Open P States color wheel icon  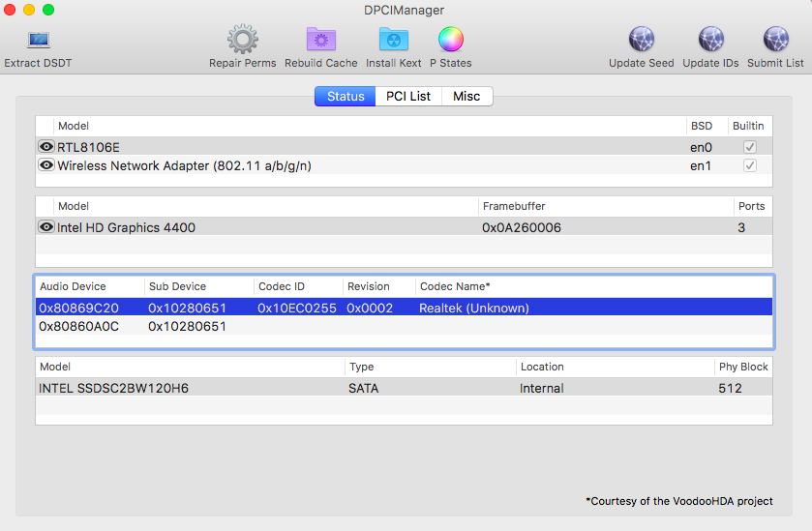451,40
